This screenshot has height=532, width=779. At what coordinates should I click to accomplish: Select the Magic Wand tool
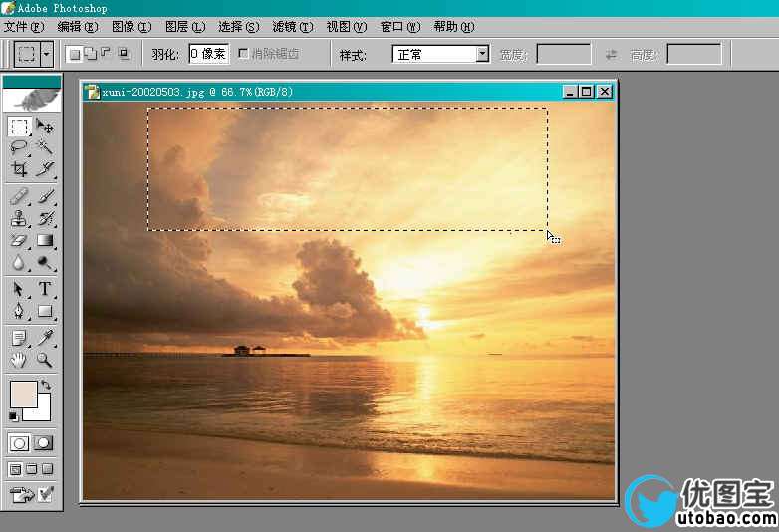click(45, 147)
